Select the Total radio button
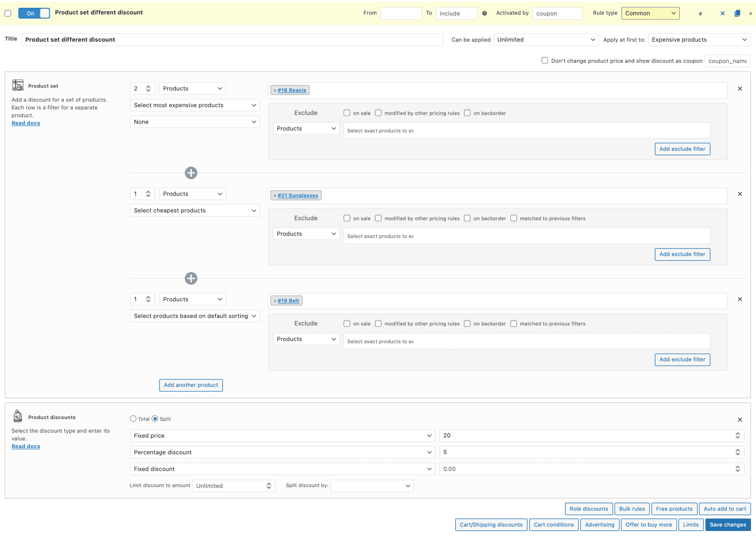 pos(133,419)
